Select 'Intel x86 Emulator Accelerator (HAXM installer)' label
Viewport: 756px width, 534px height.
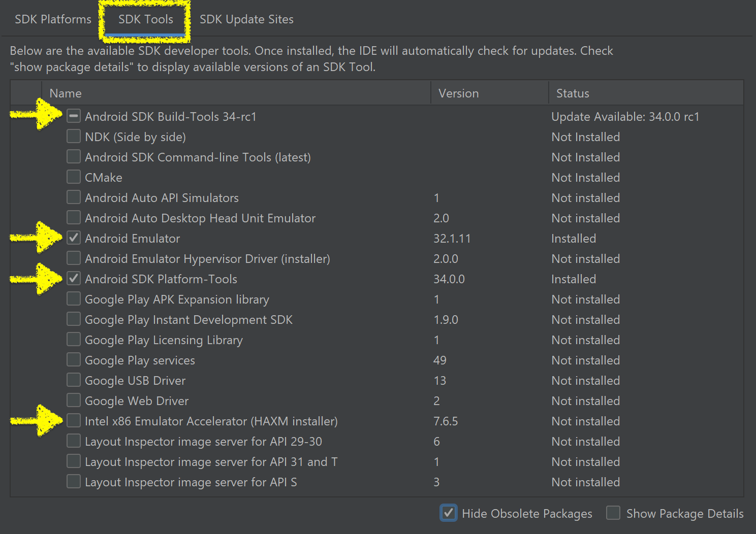click(x=211, y=421)
